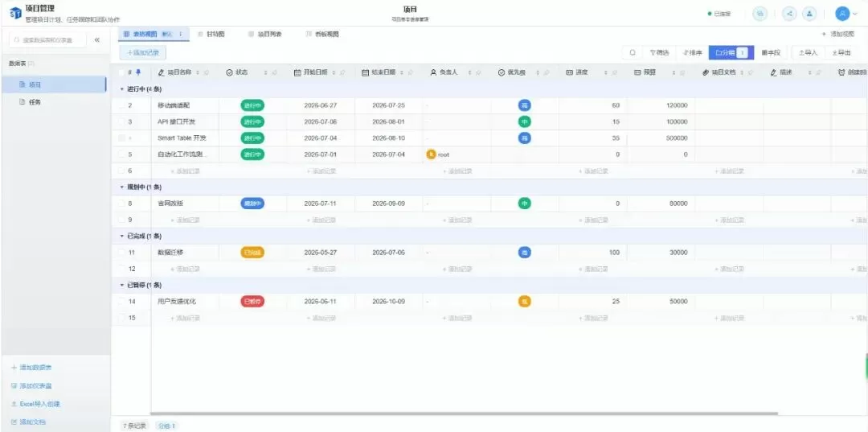Click the blue pin icon beside #

[x=138, y=72]
